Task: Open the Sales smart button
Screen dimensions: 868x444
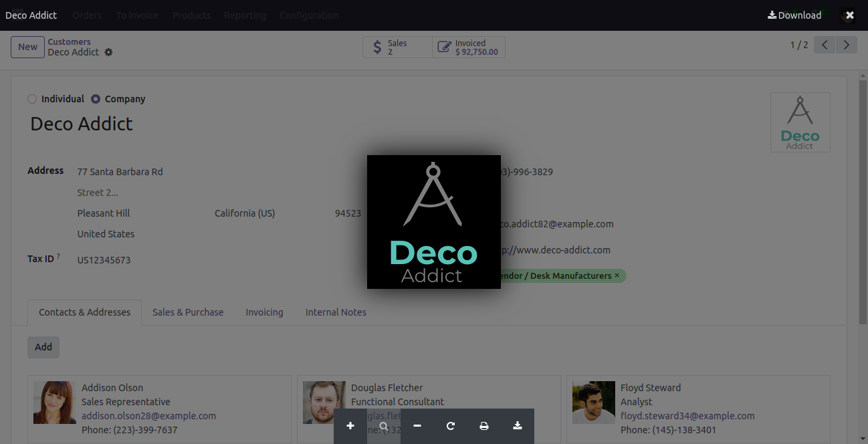Action: point(397,47)
